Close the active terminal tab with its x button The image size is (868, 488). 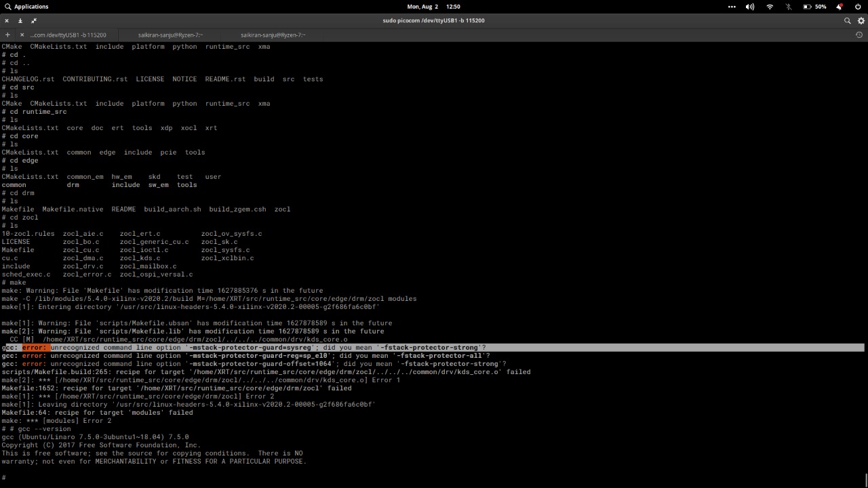click(22, 35)
